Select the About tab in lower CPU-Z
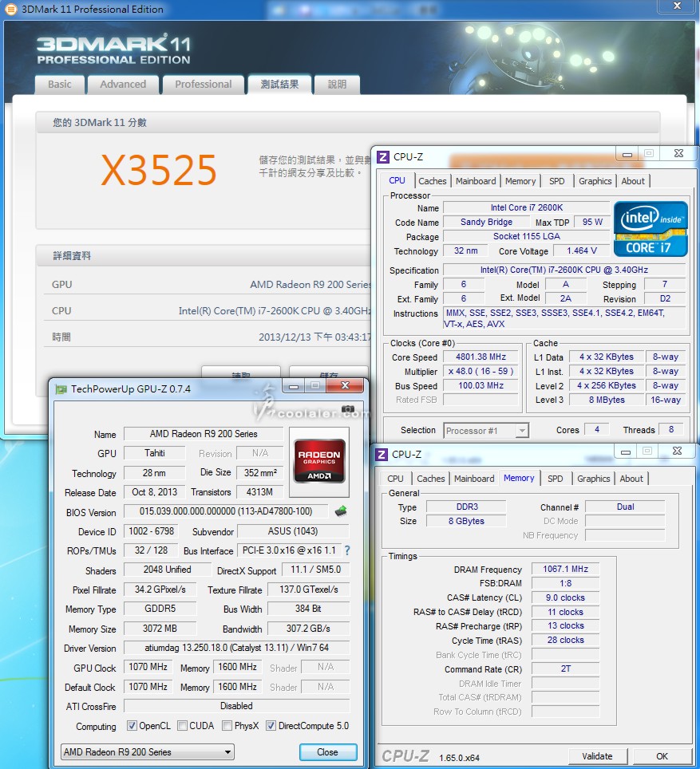The image size is (700, 769). click(x=631, y=479)
